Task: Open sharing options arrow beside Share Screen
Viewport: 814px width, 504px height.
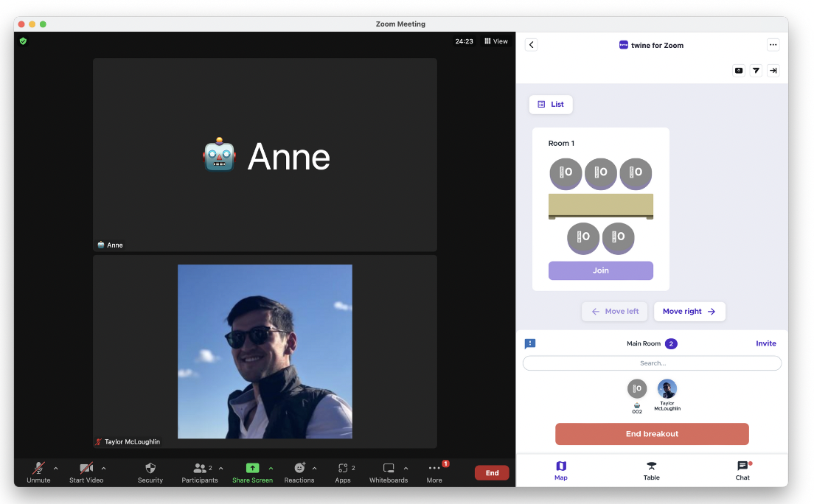Action: pyautogui.click(x=271, y=468)
